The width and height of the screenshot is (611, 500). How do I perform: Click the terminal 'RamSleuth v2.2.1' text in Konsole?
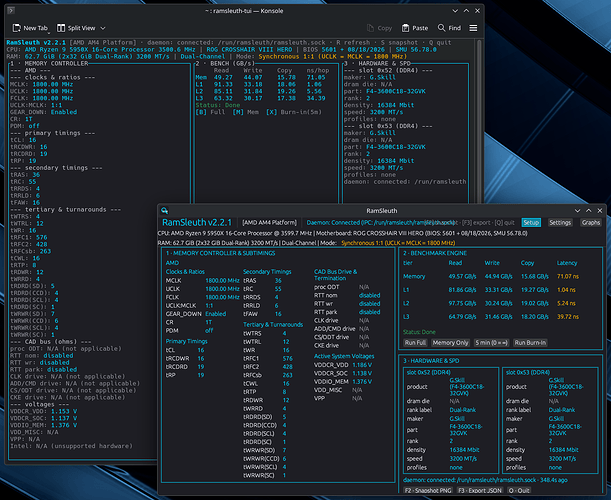click(x=36, y=42)
